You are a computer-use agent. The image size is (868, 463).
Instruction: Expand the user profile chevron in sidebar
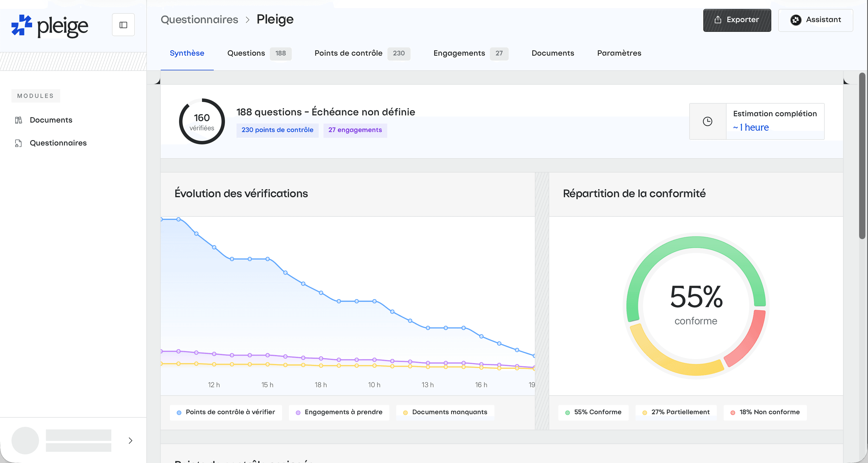pos(130,440)
